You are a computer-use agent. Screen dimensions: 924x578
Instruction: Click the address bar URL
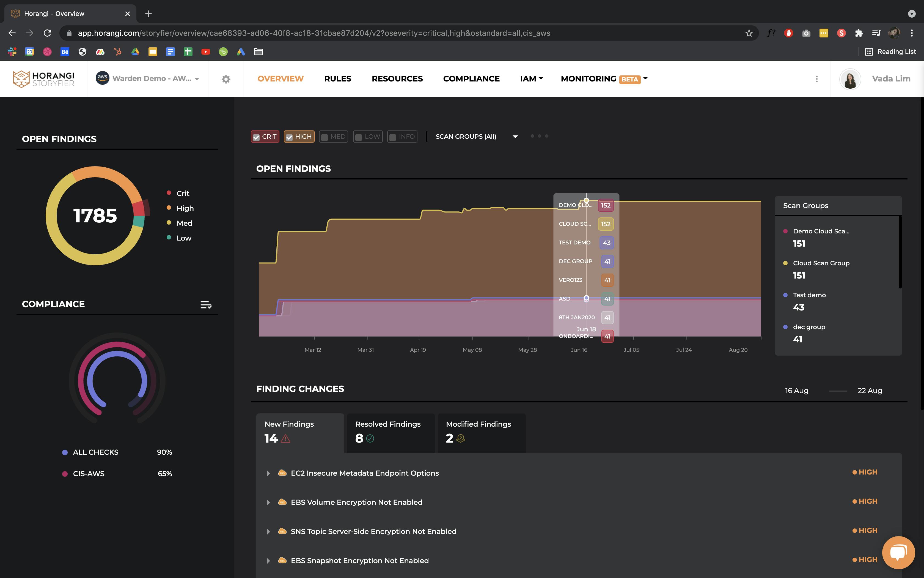(x=314, y=33)
